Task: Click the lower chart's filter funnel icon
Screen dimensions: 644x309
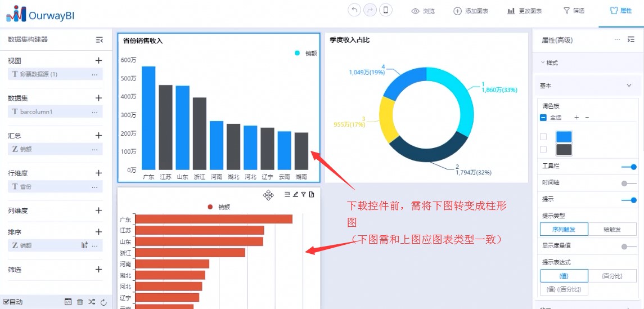Action: click(x=304, y=194)
